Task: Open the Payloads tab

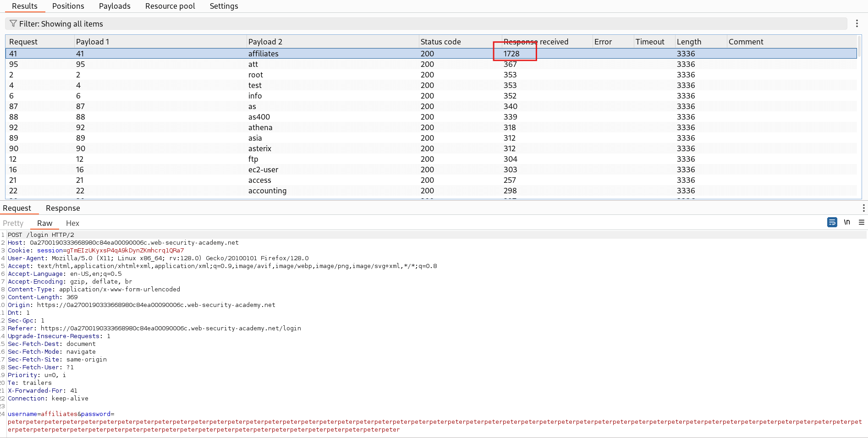Action: click(114, 6)
